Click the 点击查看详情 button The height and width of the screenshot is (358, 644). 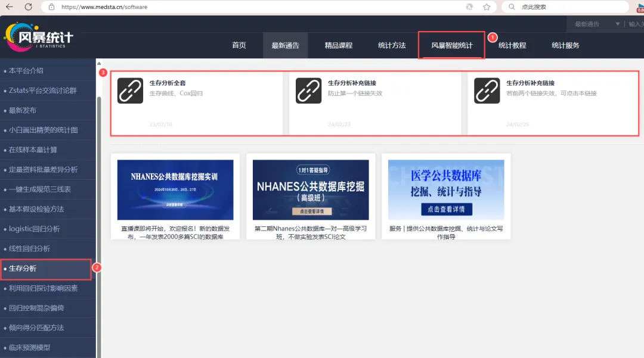click(x=447, y=209)
